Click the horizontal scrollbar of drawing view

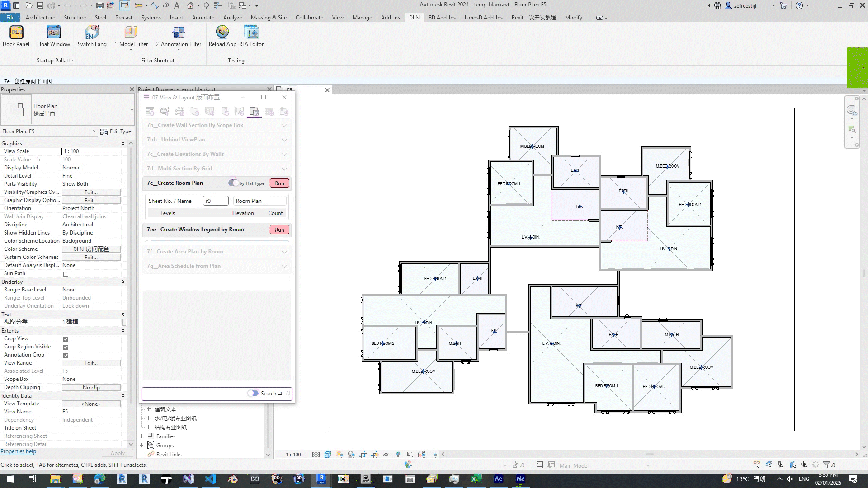pos(650,455)
